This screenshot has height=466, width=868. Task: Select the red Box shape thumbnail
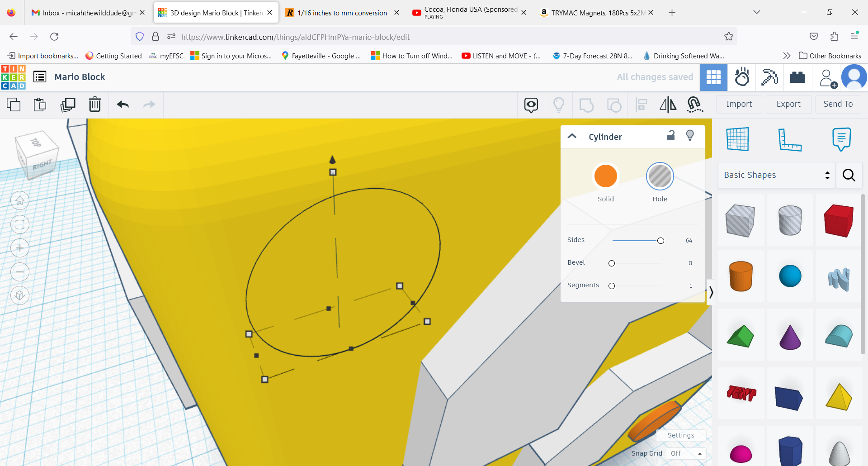[838, 220]
